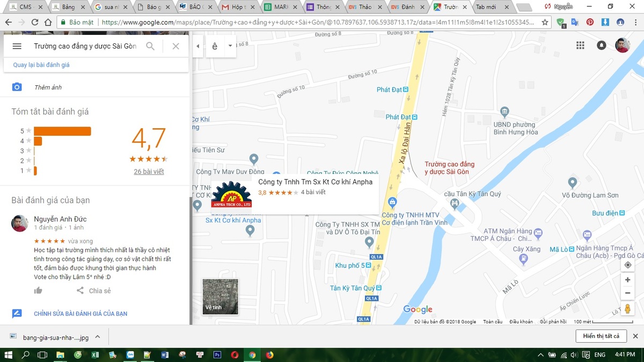Switch to the MARK spreadsheet tab
The image size is (644, 362).
tap(282, 7)
